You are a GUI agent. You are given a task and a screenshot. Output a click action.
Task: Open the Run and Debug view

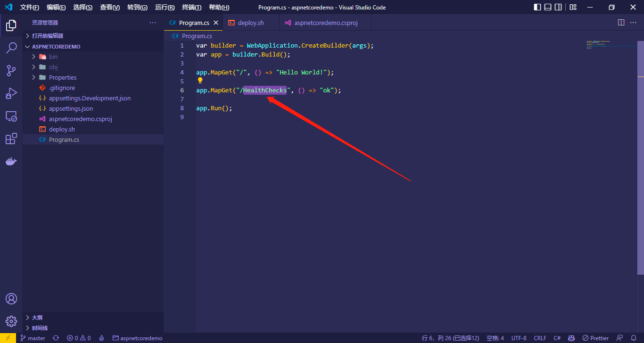[x=11, y=93]
